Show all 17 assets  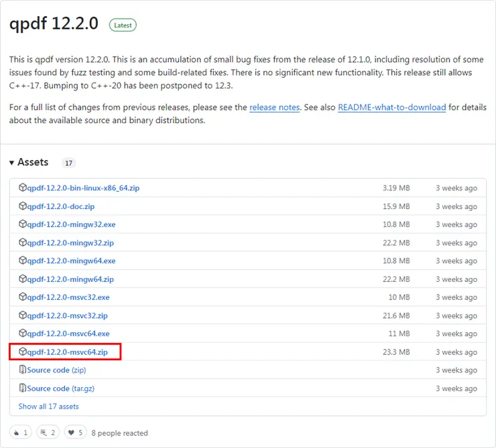48,406
